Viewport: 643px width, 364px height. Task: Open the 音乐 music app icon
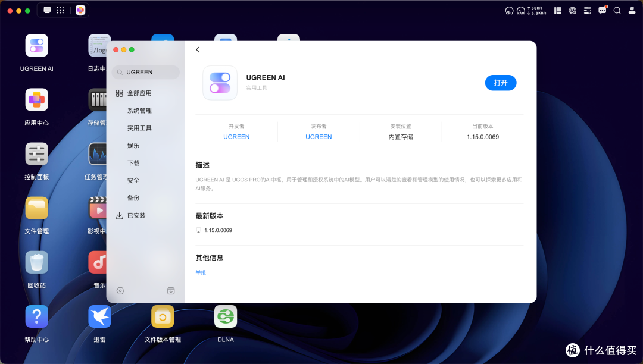pos(98,262)
